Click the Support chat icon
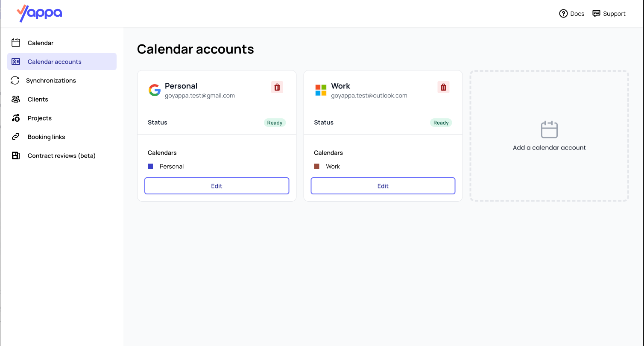Image resolution: width=644 pixels, height=346 pixels. [x=596, y=14]
